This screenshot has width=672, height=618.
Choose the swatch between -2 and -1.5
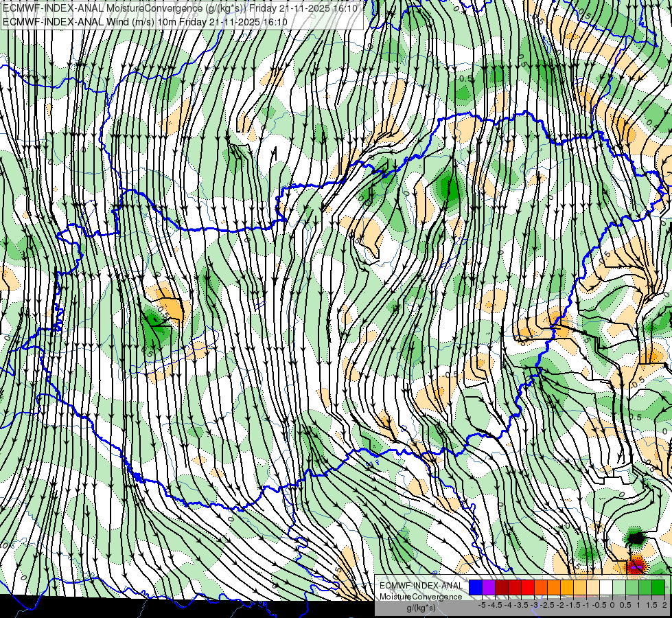coord(567,587)
